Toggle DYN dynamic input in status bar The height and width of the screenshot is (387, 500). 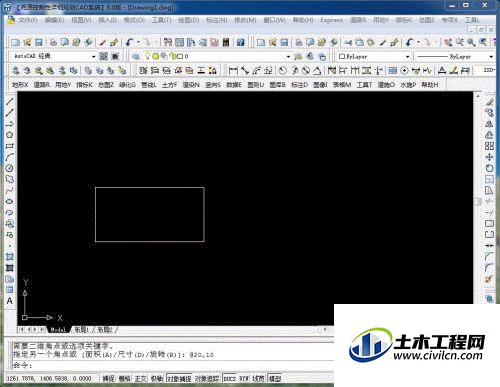[x=244, y=378]
